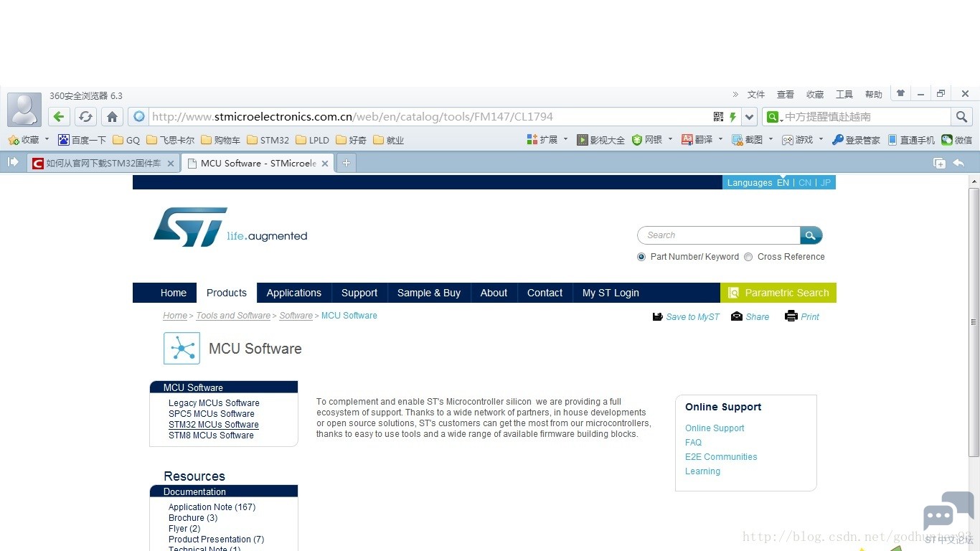Viewport: 980px width, 551px height.
Task: Open the ST life.augmented logo
Action: point(230,227)
